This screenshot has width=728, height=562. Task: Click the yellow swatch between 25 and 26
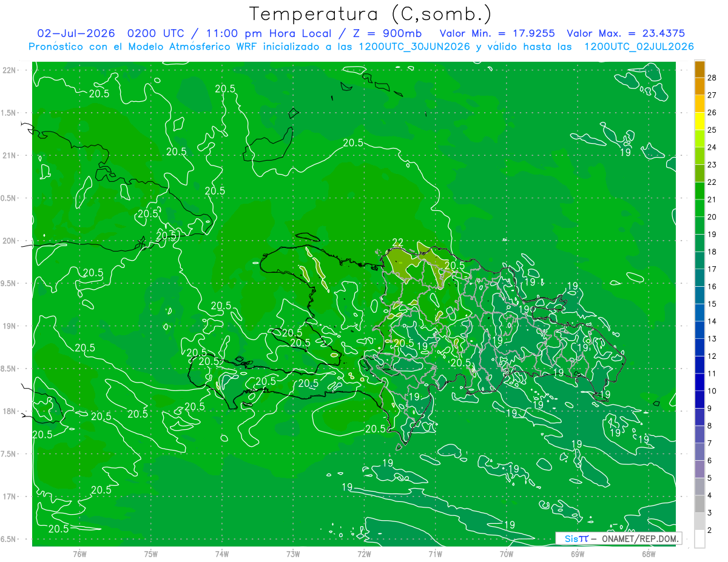point(699,121)
